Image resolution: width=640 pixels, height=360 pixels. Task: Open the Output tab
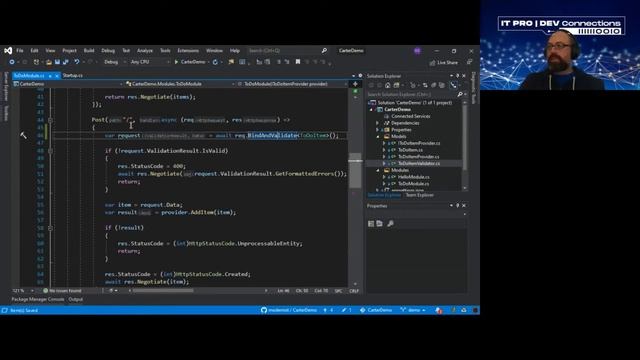(x=76, y=299)
